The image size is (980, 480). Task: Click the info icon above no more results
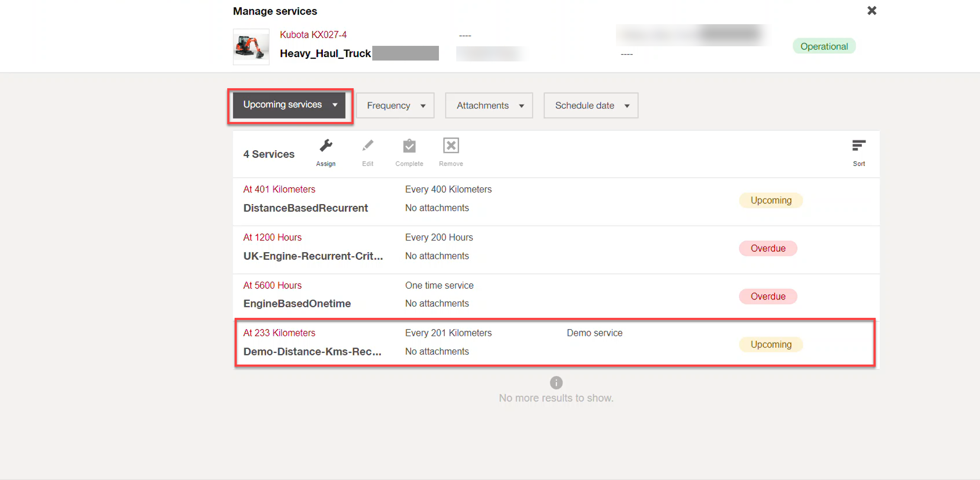(556, 383)
